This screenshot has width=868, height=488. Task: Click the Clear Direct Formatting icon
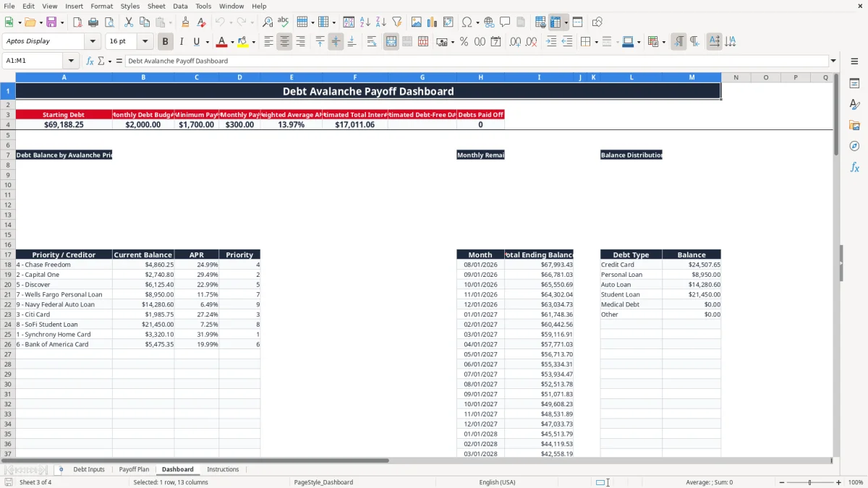[x=202, y=22]
